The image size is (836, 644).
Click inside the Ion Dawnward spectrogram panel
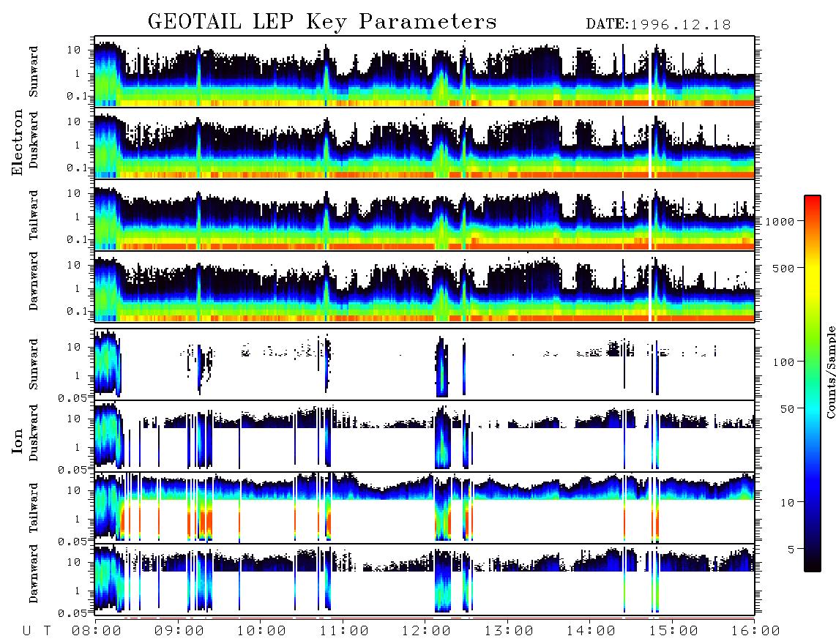[x=425, y=580]
